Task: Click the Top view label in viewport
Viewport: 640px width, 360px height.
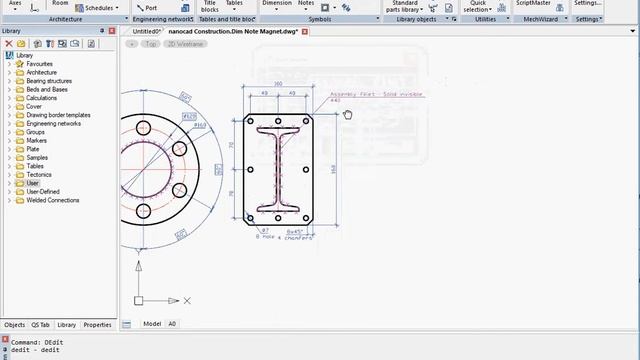Action: tap(151, 44)
